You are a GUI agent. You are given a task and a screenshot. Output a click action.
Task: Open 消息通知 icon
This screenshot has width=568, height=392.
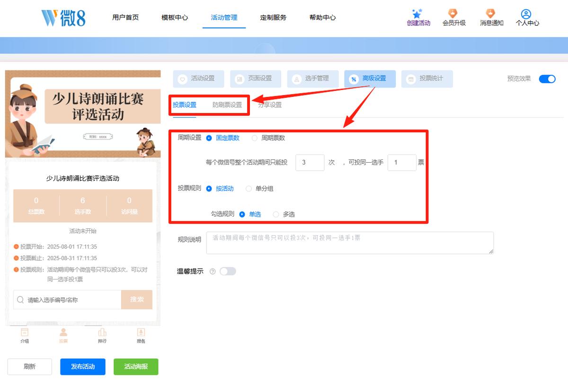(x=490, y=14)
